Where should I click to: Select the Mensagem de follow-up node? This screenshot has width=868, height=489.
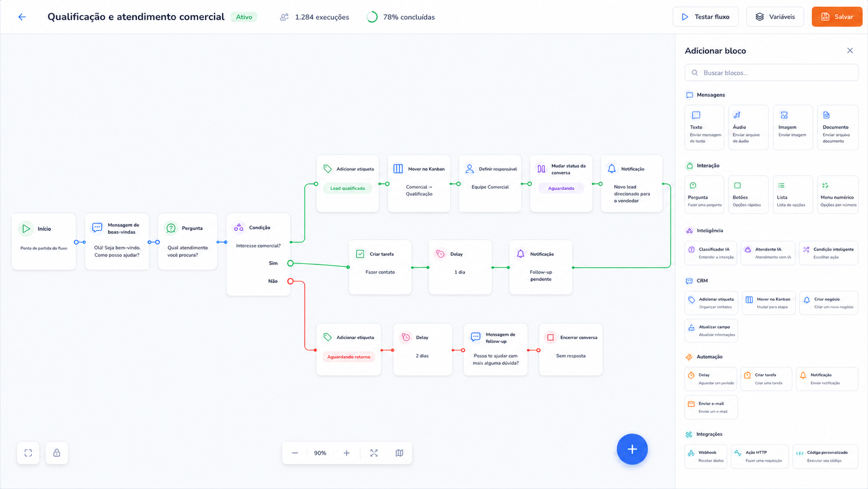pos(495,350)
